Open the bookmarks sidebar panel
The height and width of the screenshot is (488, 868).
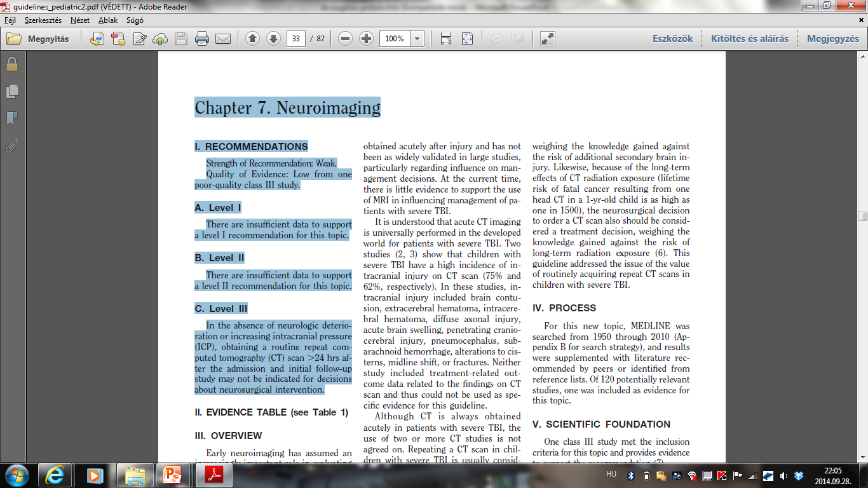(x=12, y=119)
